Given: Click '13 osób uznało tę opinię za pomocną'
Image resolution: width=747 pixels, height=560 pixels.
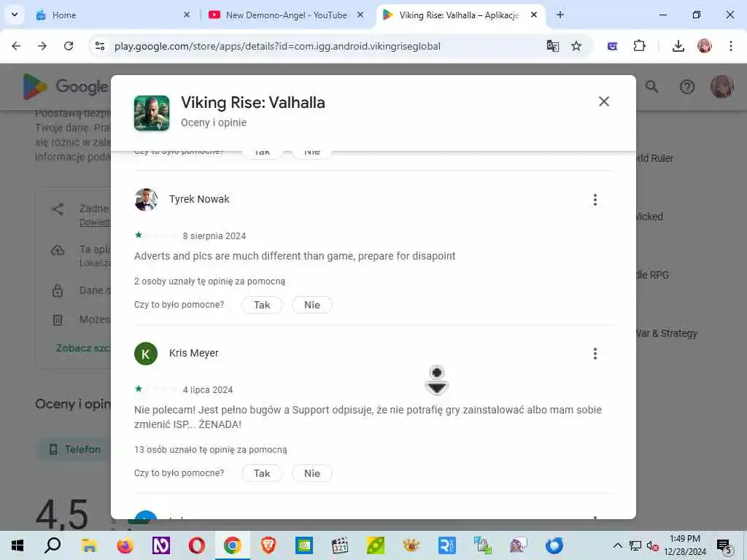Looking at the screenshot, I should point(211,449).
